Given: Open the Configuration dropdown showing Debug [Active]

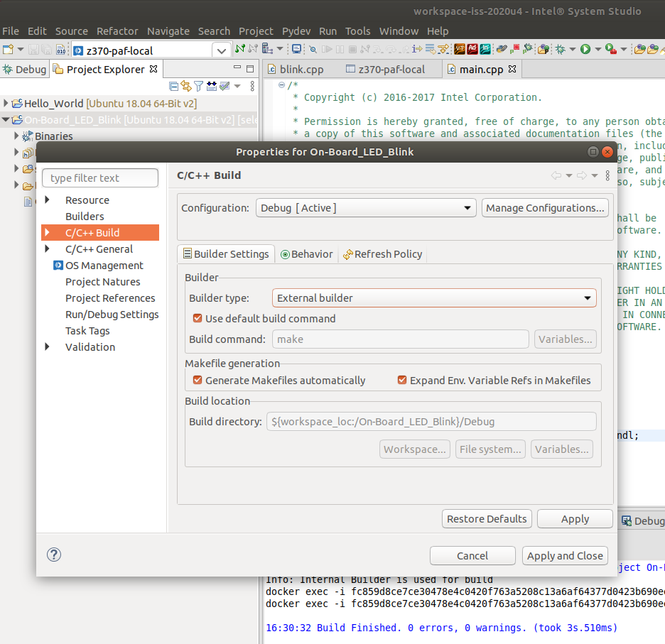Looking at the screenshot, I should tap(365, 208).
